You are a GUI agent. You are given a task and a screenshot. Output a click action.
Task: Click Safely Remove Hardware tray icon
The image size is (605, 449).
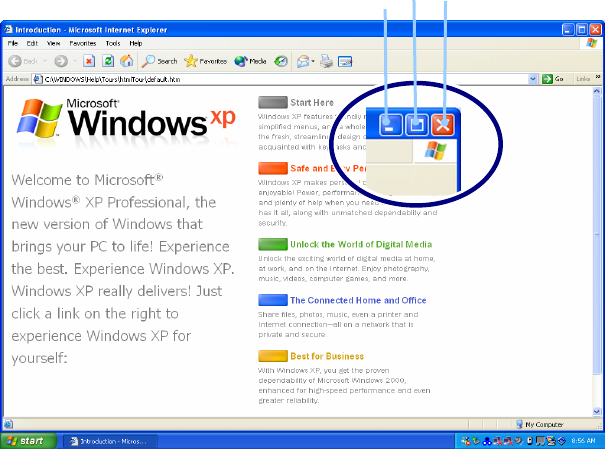[x=476, y=441]
